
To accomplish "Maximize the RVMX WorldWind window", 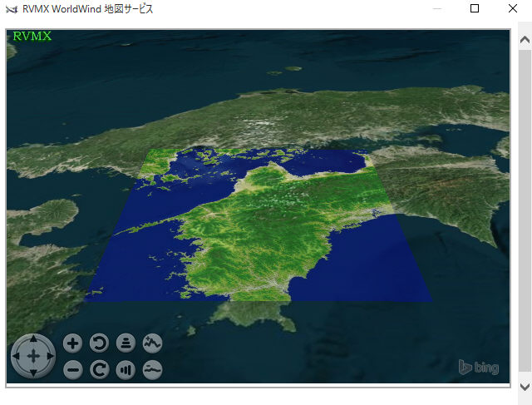I will coord(475,9).
